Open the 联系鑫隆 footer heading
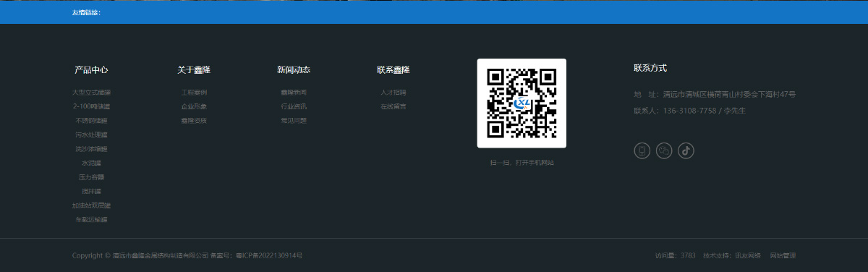 [x=393, y=70]
